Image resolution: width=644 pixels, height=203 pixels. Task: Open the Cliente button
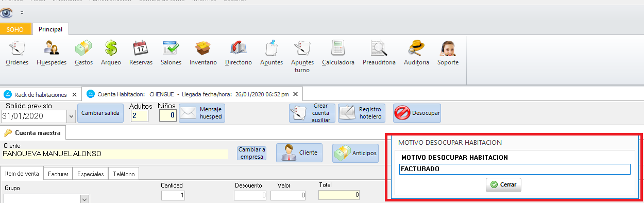299,153
